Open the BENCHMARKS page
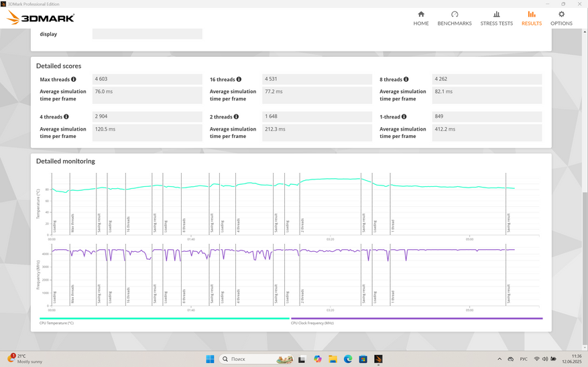This screenshot has height=367, width=588. pos(454,18)
